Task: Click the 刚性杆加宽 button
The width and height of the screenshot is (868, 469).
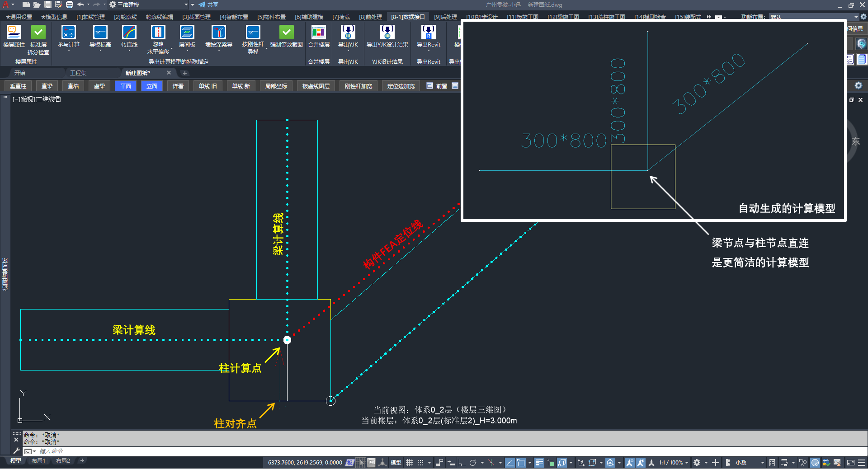Action: pyautogui.click(x=358, y=86)
